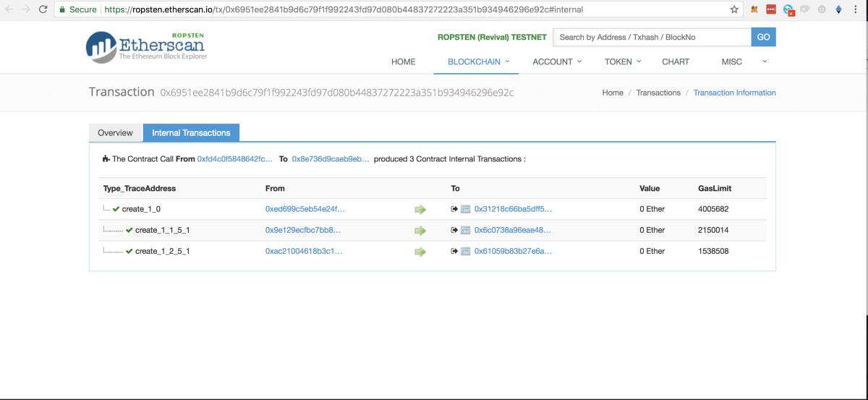868x400 pixels.
Task: Click the red password manager extension icon
Action: (771, 10)
